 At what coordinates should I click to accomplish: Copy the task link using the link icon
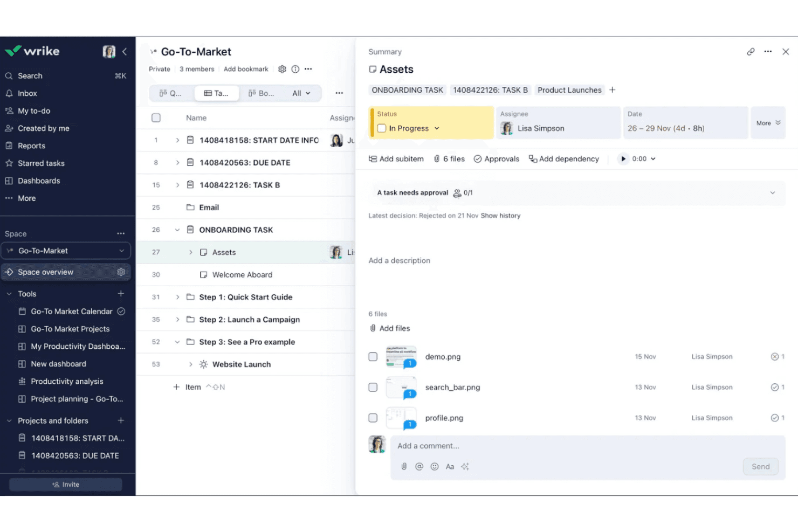(x=751, y=52)
